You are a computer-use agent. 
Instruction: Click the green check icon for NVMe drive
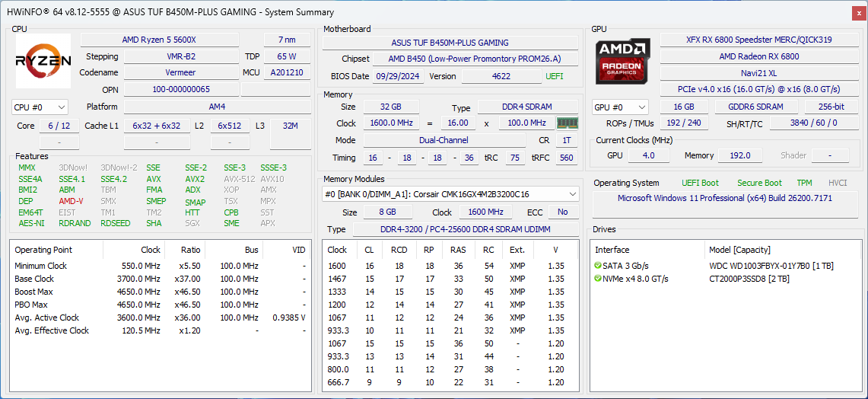[598, 279]
